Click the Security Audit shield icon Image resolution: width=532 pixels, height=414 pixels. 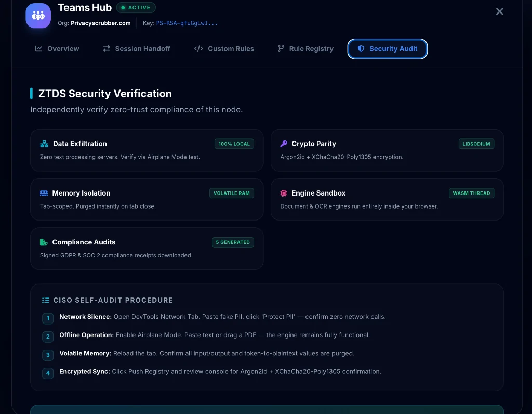point(361,49)
